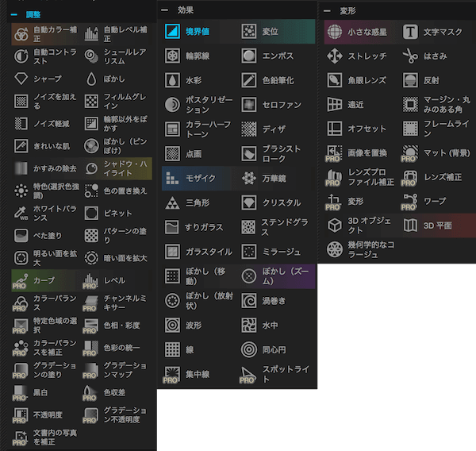This screenshot has width=476, height=451.
Task: Choose the 魚眼レンズ fisheye icon
Action: pyautogui.click(x=335, y=79)
